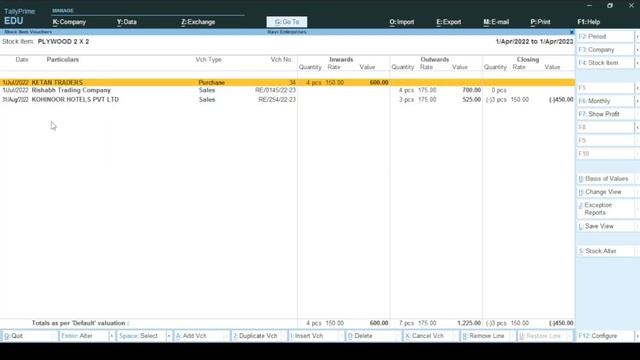This screenshot has width=640, height=360.
Task: Click F4: Stock Item in the side panel
Action: tap(605, 63)
